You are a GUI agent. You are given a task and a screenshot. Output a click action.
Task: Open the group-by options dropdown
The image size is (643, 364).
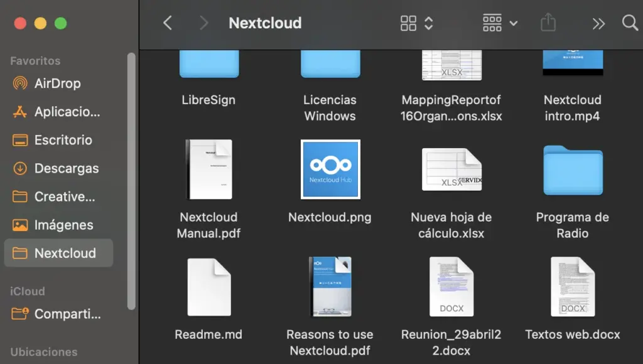tap(500, 23)
